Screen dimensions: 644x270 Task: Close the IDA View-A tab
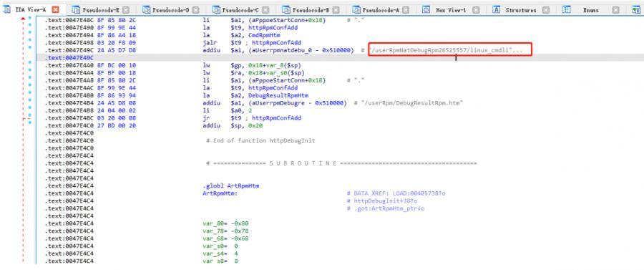point(55,9)
